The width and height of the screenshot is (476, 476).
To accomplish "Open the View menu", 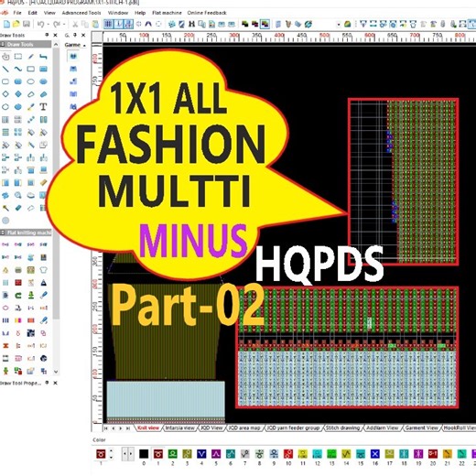I will (49, 13).
